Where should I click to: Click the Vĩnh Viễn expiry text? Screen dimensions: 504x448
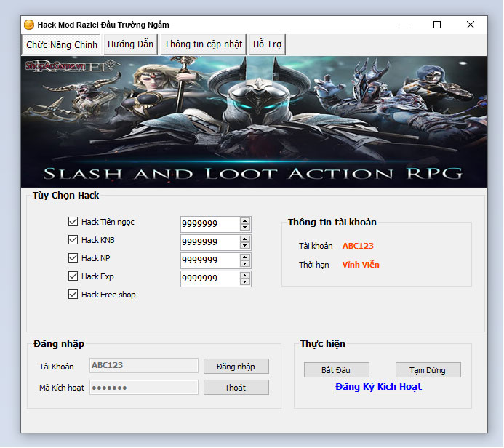pos(361,265)
